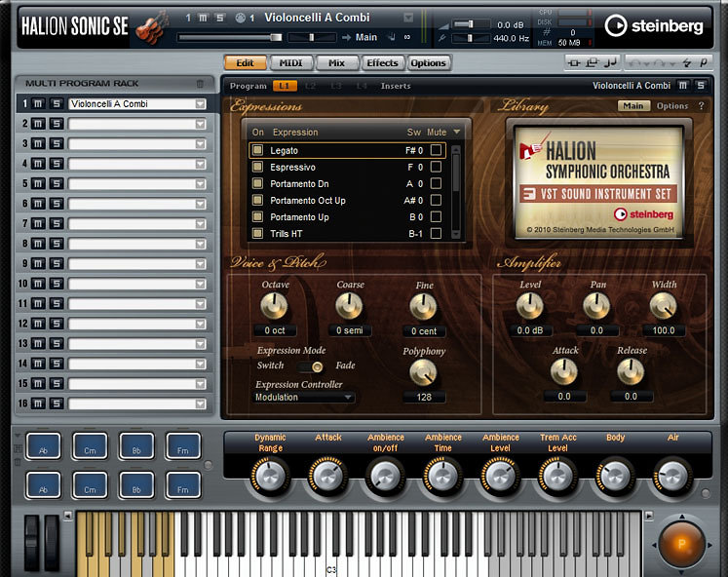The width and height of the screenshot is (728, 577).
Task: Click the Library Options button
Action: (671, 106)
